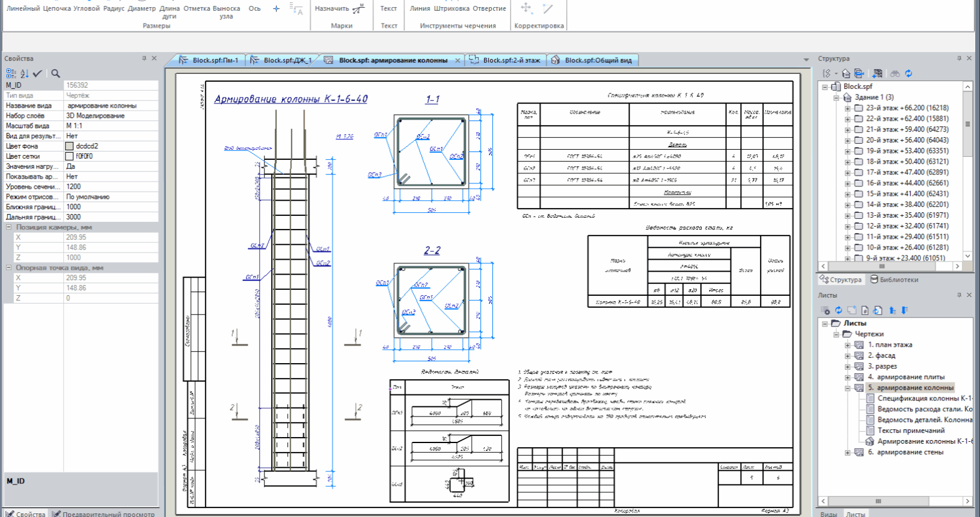This screenshot has height=517, width=980.
Task: Click the move-up arrow icon in the Листы toolbar
Action: click(x=892, y=310)
